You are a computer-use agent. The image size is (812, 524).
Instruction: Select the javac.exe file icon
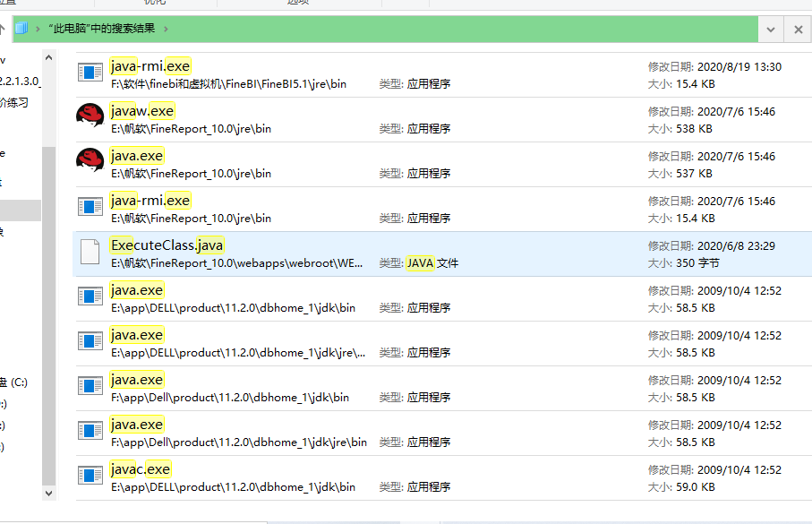pyautogui.click(x=90, y=475)
